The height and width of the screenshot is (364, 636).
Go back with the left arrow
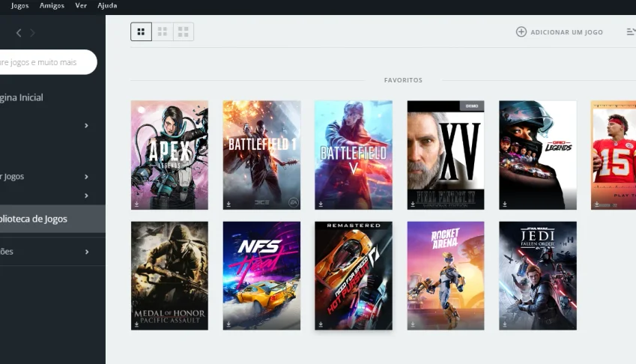pos(19,33)
